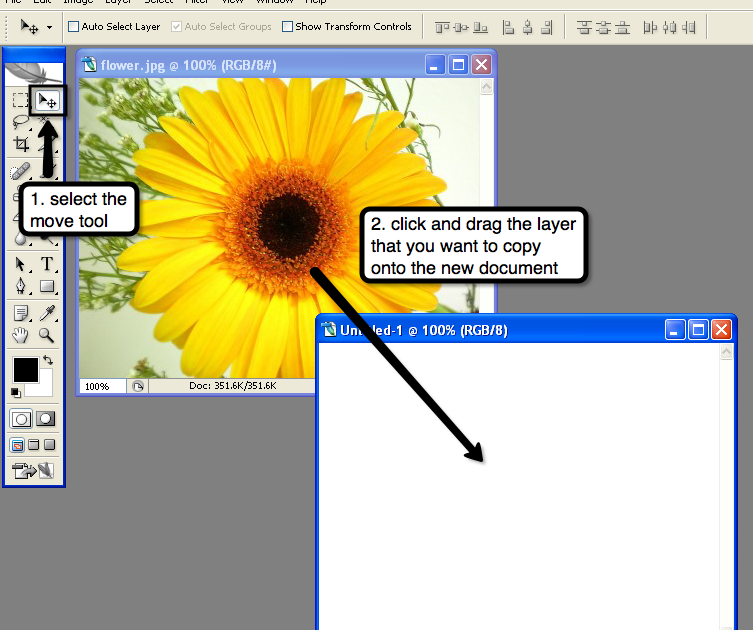The width and height of the screenshot is (753, 630).
Task: Click Move tool preset icon in options bar
Action: [29, 26]
